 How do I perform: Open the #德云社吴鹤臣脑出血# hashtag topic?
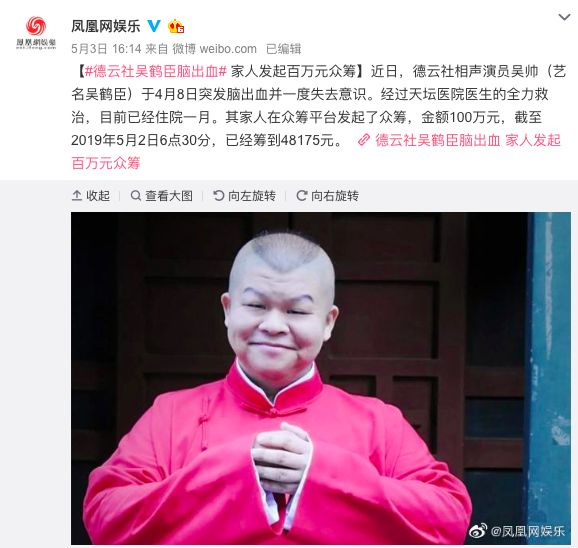(x=155, y=71)
